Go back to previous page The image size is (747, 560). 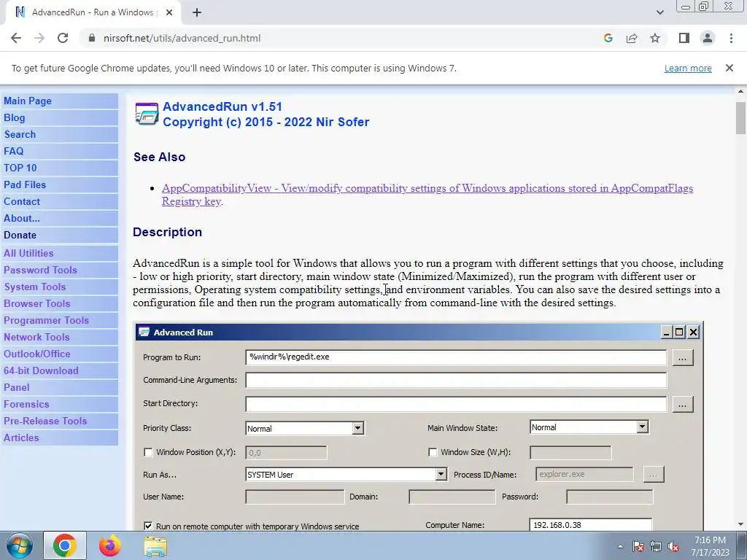(x=16, y=38)
